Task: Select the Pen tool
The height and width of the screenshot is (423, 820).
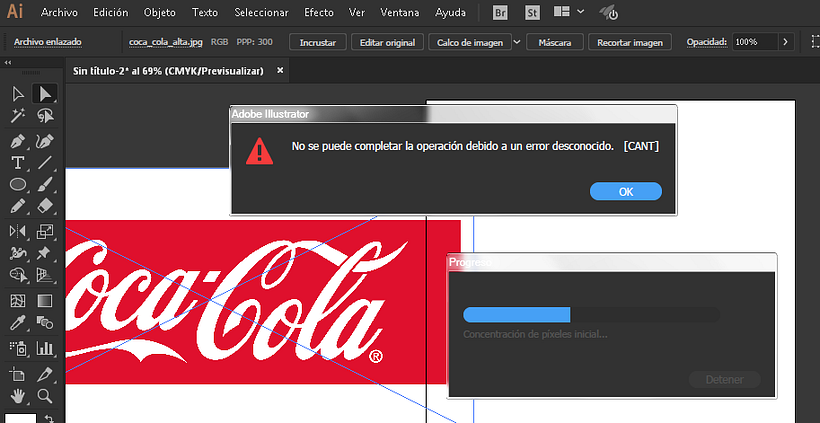Action: click(x=18, y=141)
